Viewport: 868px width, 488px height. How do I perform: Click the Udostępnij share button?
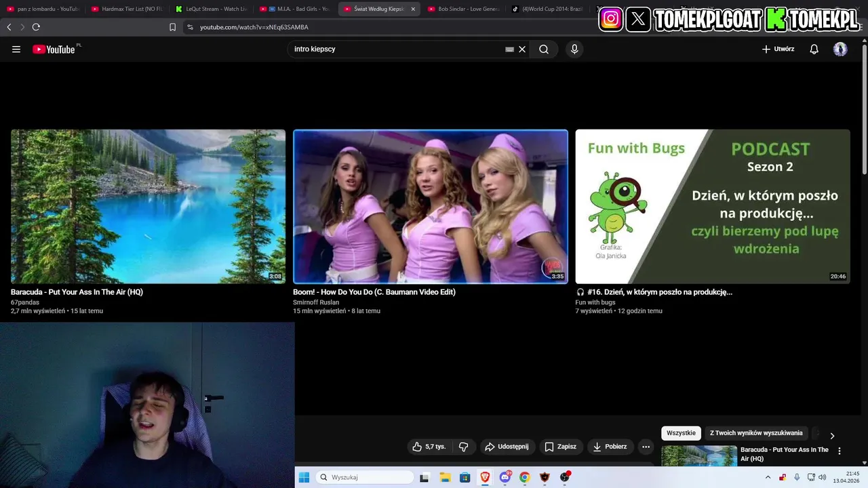(507, 447)
